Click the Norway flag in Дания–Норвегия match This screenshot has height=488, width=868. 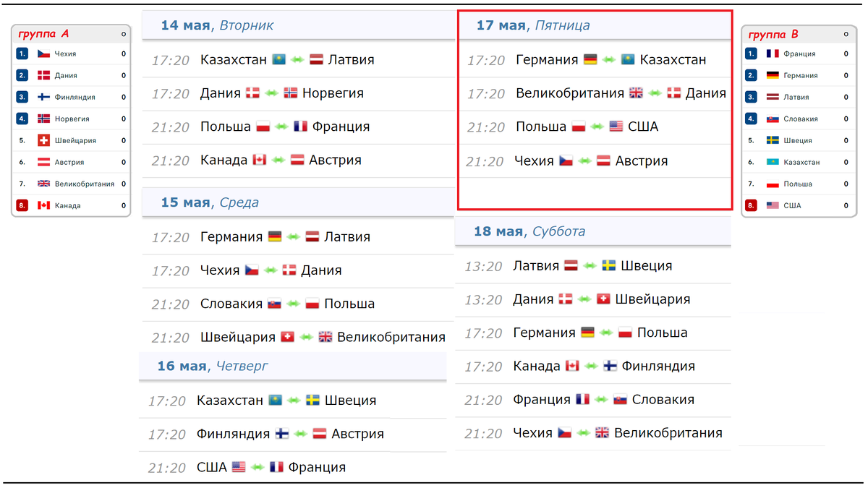(x=291, y=93)
